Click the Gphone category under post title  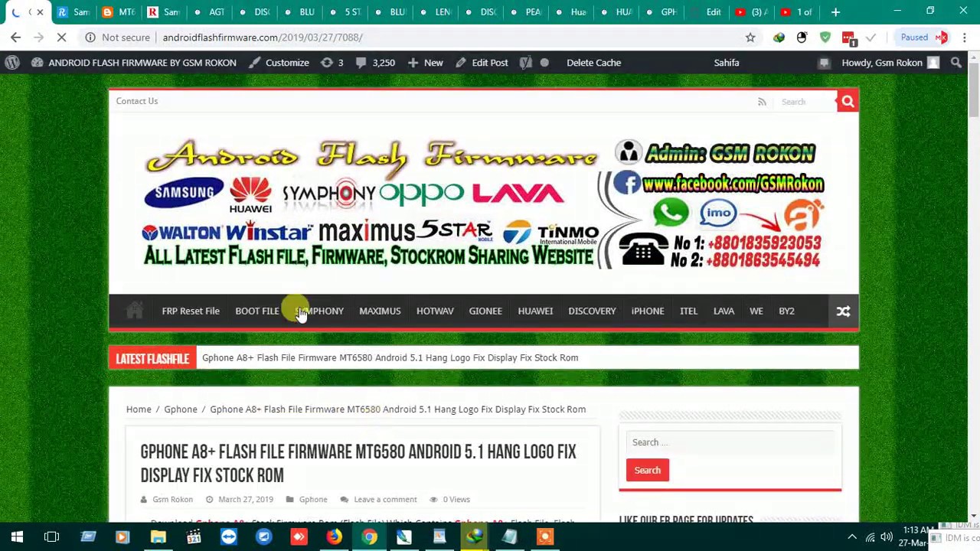point(313,500)
